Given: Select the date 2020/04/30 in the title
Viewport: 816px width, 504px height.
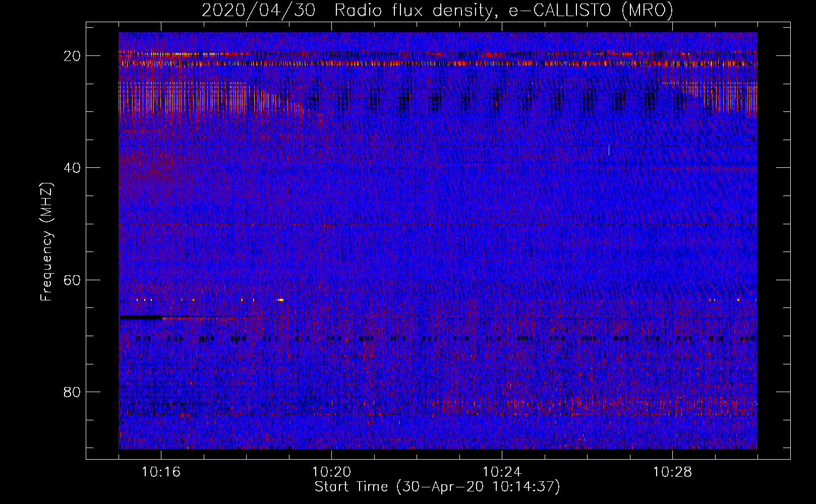Looking at the screenshot, I should click(259, 11).
